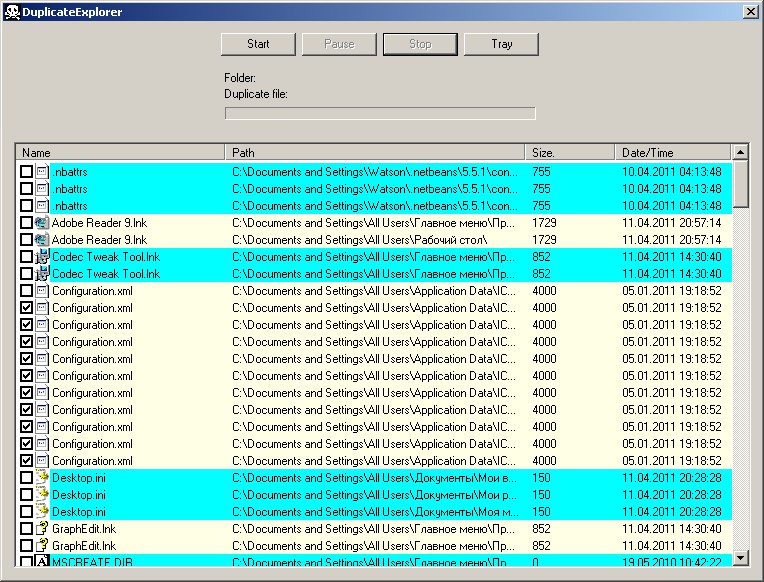Click the path ending in Рабочий стол\
This screenshot has height=582, width=764.
[359, 240]
